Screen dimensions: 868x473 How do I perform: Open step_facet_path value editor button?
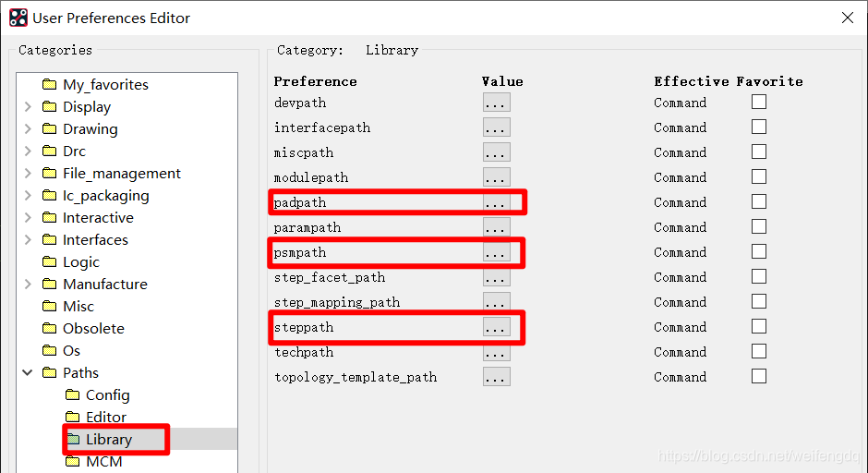[x=496, y=277]
